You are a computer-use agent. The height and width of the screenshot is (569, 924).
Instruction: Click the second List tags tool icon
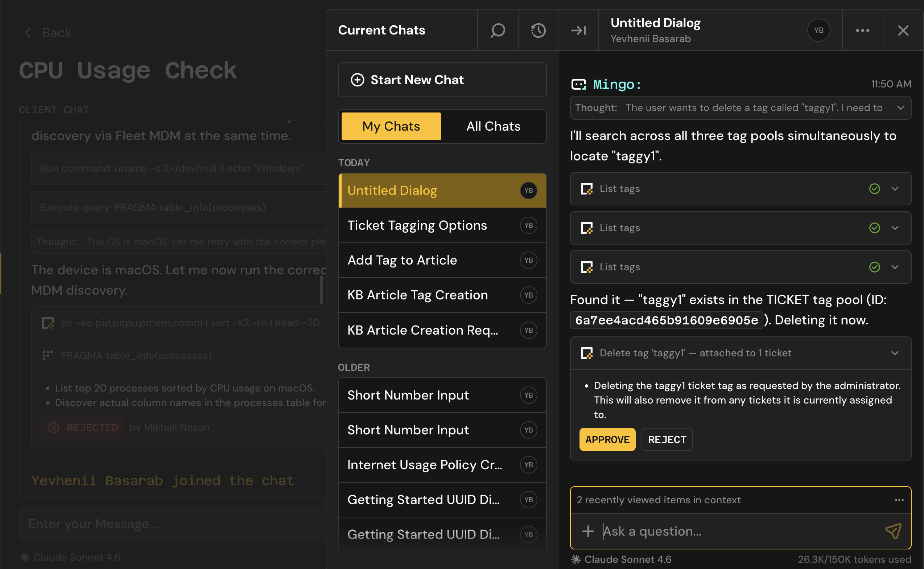[586, 228]
